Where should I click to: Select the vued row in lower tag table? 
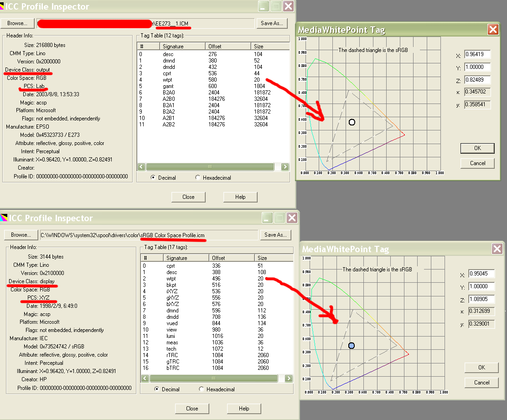(217, 323)
